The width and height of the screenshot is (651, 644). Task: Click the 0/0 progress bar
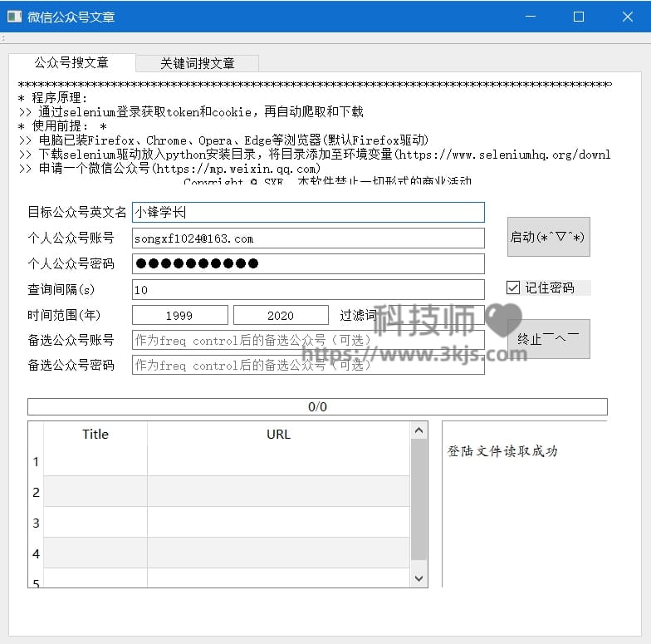pyautogui.click(x=317, y=407)
